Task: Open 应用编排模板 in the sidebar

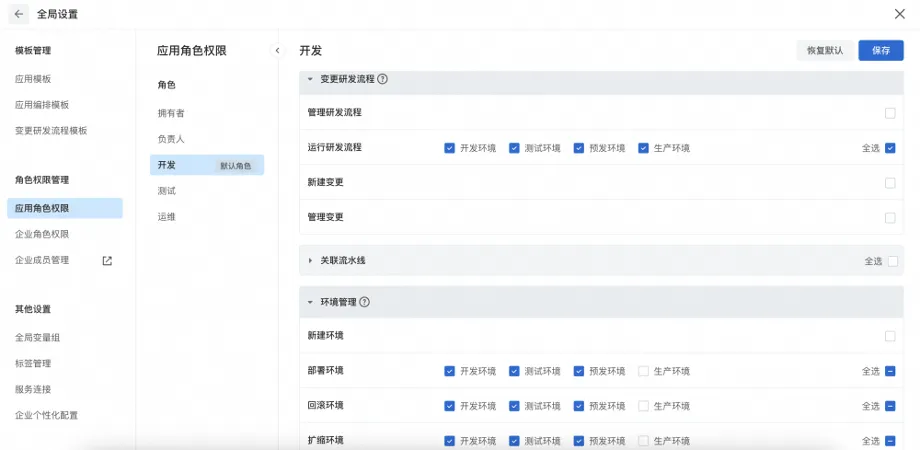Action: [x=42, y=104]
